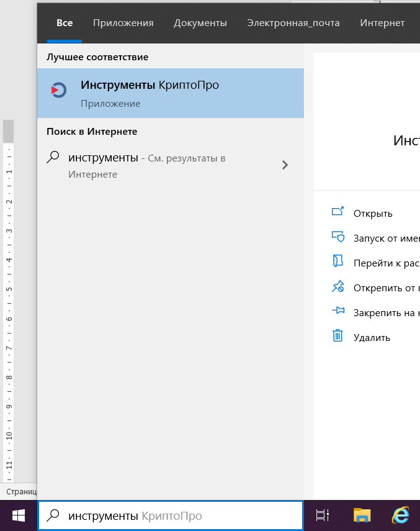Click the Открыть window icon
Viewport: 420px width, 531px height.
point(337,212)
